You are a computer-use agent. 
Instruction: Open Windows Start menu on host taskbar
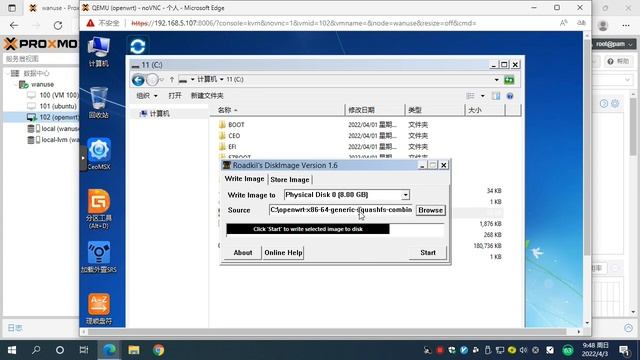point(12,350)
